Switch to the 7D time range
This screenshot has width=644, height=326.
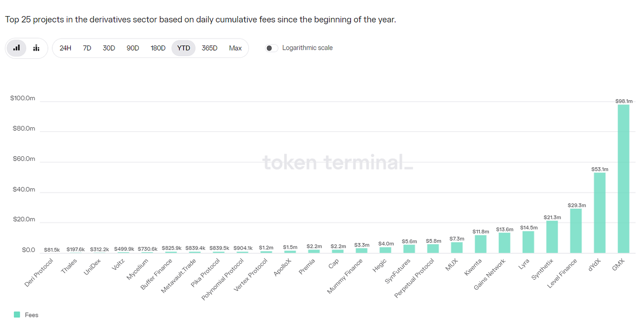[x=87, y=48]
